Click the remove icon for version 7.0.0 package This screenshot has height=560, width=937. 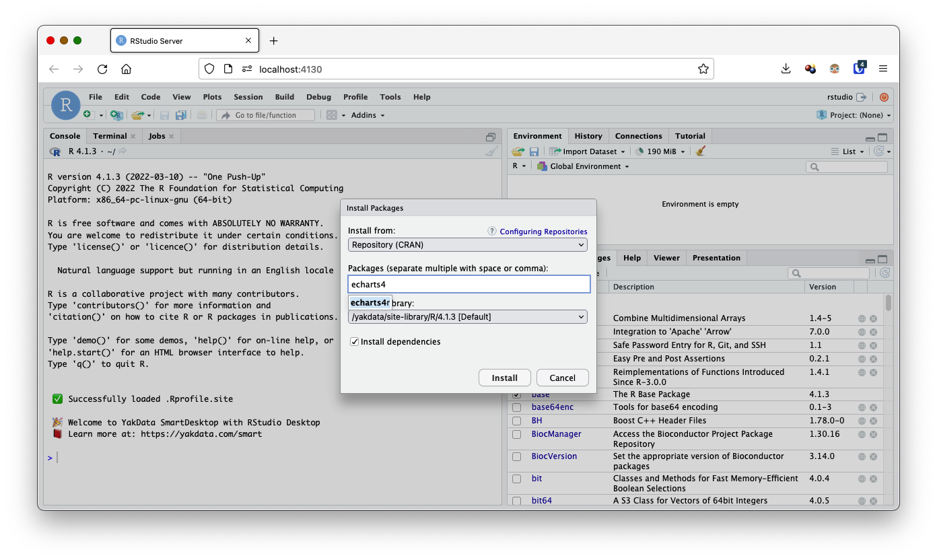[x=873, y=332]
